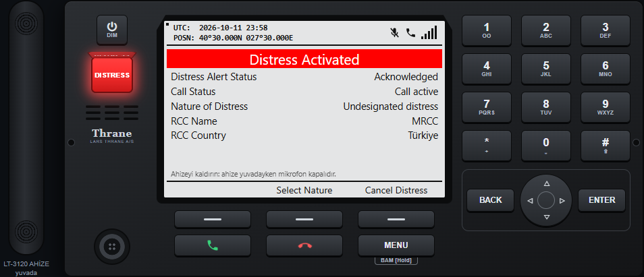Click the BACK key
The image size is (644, 277).
[x=490, y=200]
